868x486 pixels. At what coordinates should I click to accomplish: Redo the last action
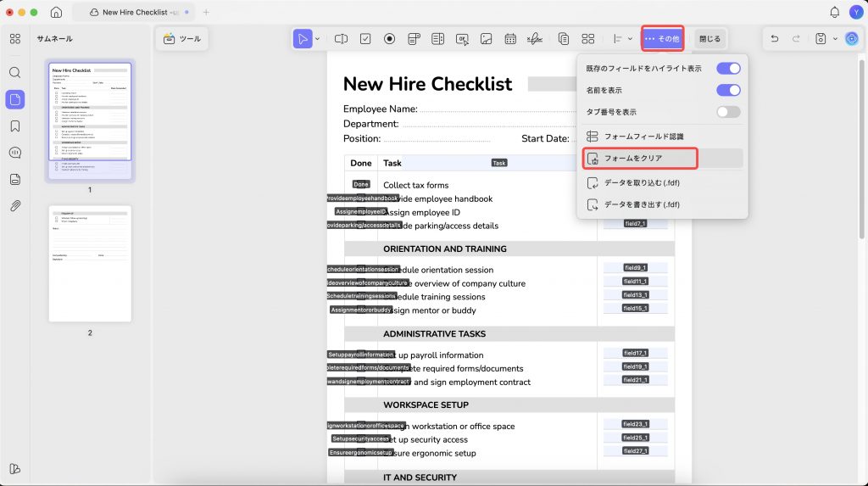click(x=796, y=39)
